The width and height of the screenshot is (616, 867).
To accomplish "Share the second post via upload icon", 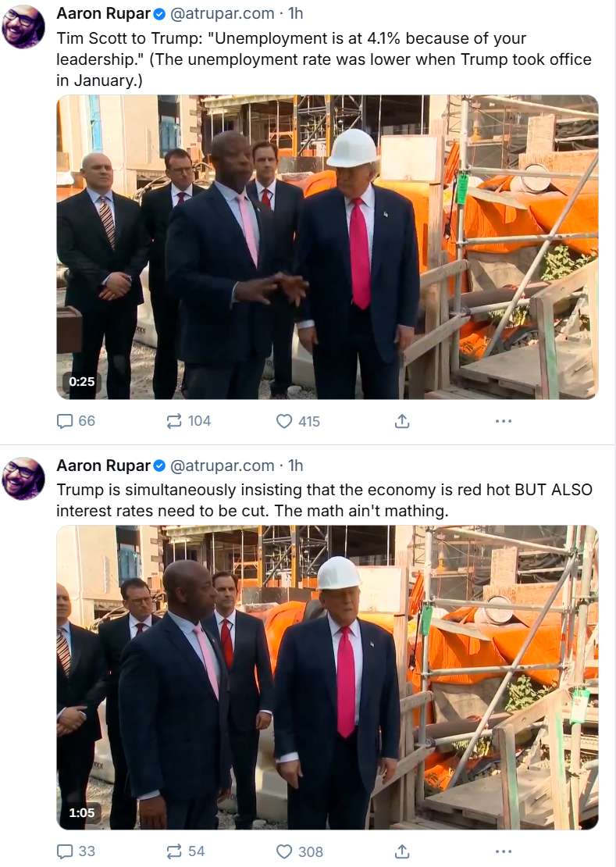I will [402, 851].
